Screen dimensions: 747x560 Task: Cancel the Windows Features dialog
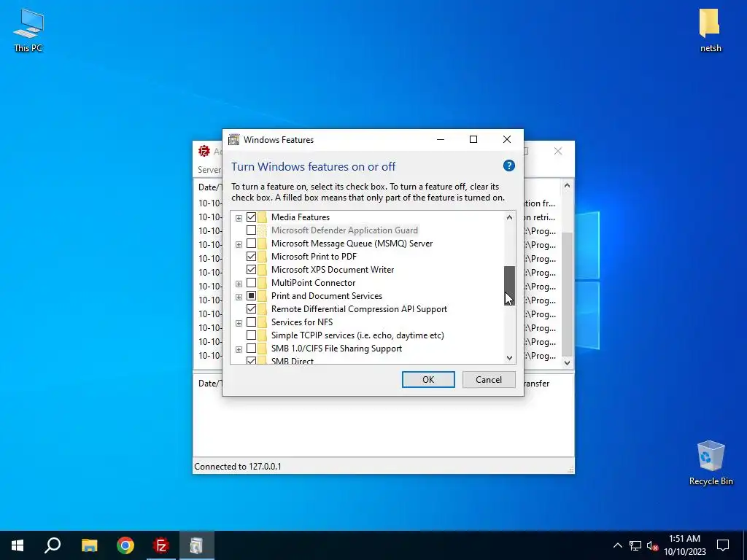[489, 379]
